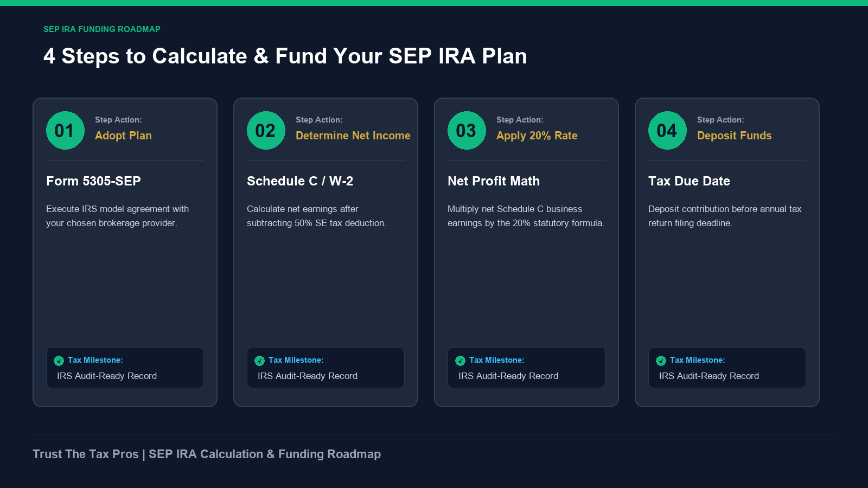
Task: Click 'Tax Milestone:' label in the Adopt Plan card
Action: (95, 360)
